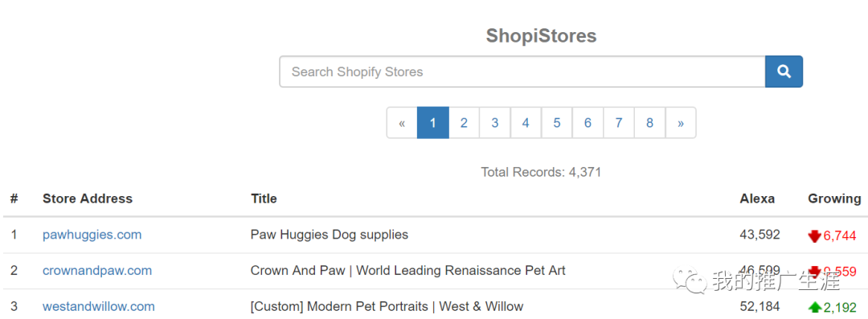
Task: Go to page 8 of results
Action: point(650,123)
